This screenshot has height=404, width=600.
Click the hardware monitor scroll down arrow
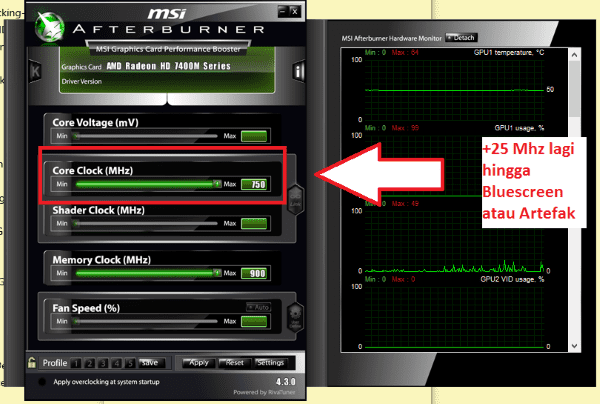coord(574,346)
